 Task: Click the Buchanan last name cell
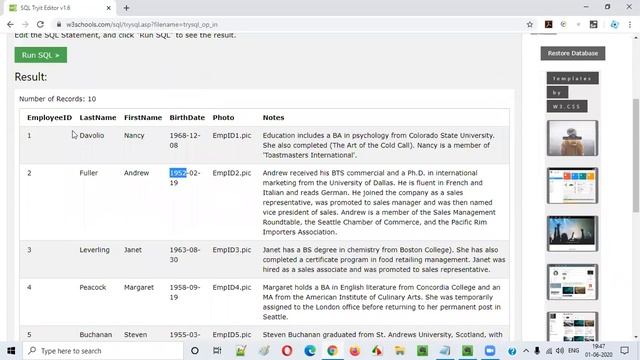(x=96, y=335)
